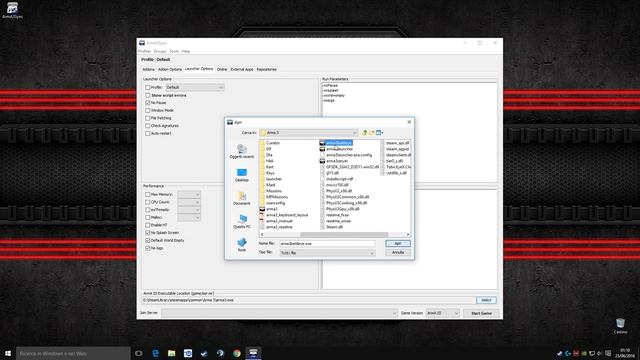The image size is (640, 360).
Task: Check the CPU Count checkbox
Action: 148,202
